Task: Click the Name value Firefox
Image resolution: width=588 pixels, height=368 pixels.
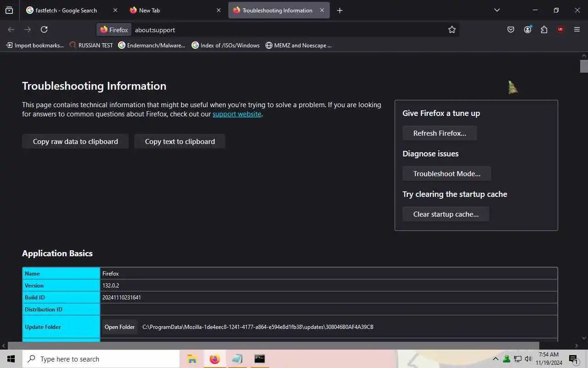Action: 111,274
